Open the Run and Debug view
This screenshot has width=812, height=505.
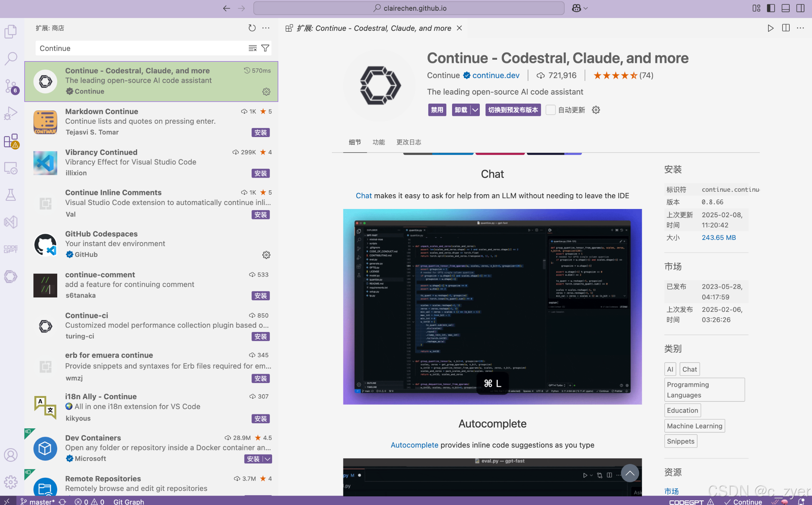(11, 113)
